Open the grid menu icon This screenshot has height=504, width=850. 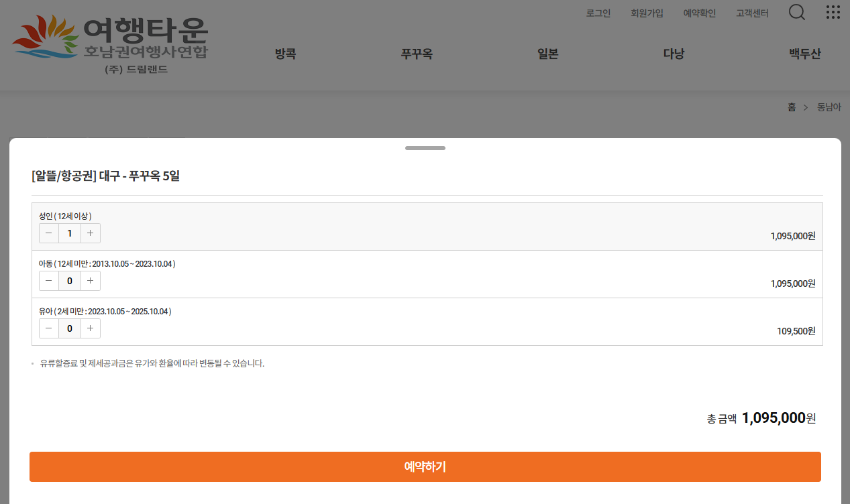833,13
